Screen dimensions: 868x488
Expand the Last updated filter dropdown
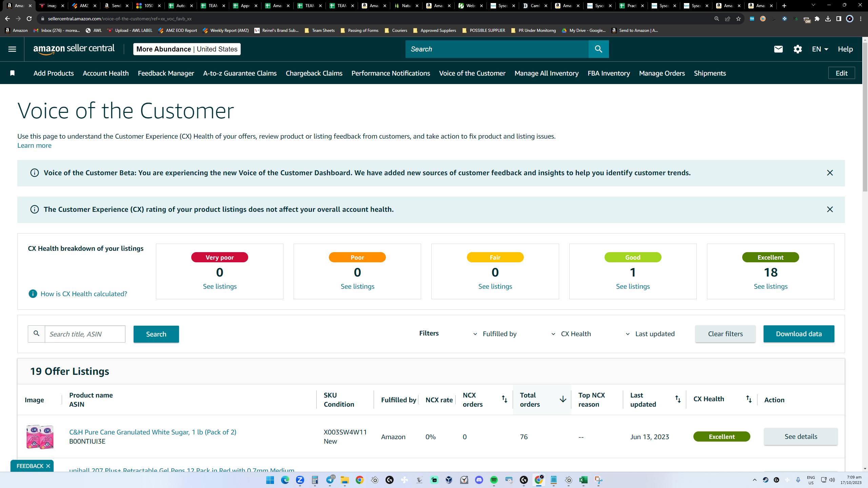point(650,334)
